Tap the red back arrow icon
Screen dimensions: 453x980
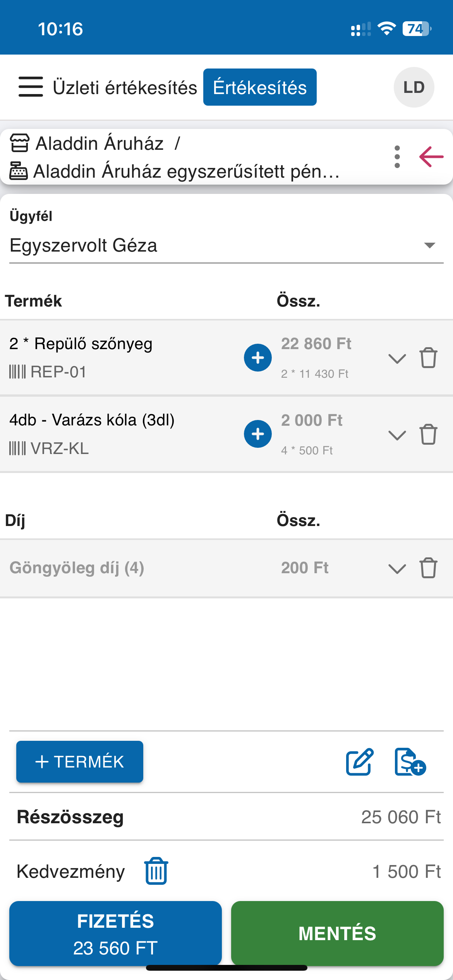431,157
